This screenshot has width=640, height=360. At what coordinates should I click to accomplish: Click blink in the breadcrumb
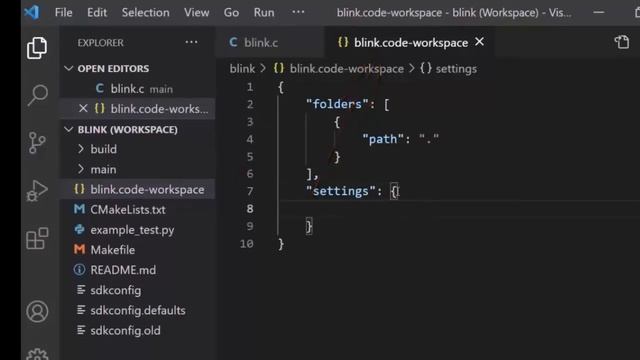(242, 69)
